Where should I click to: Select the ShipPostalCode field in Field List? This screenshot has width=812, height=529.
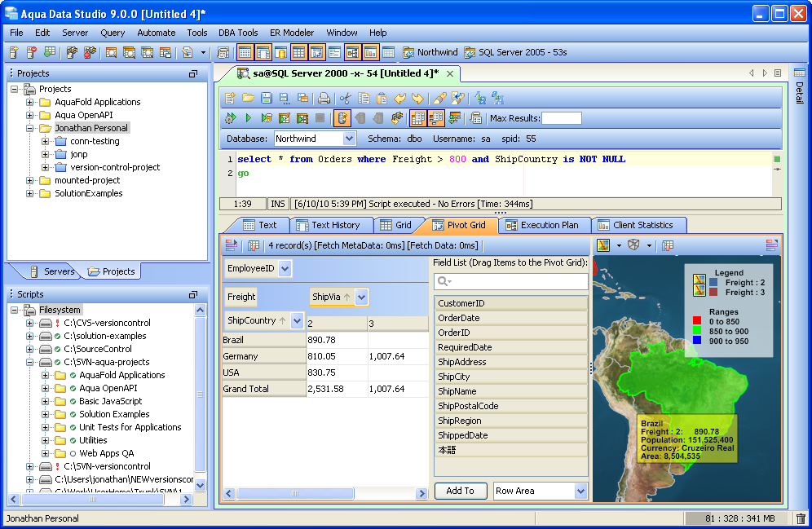[510, 406]
